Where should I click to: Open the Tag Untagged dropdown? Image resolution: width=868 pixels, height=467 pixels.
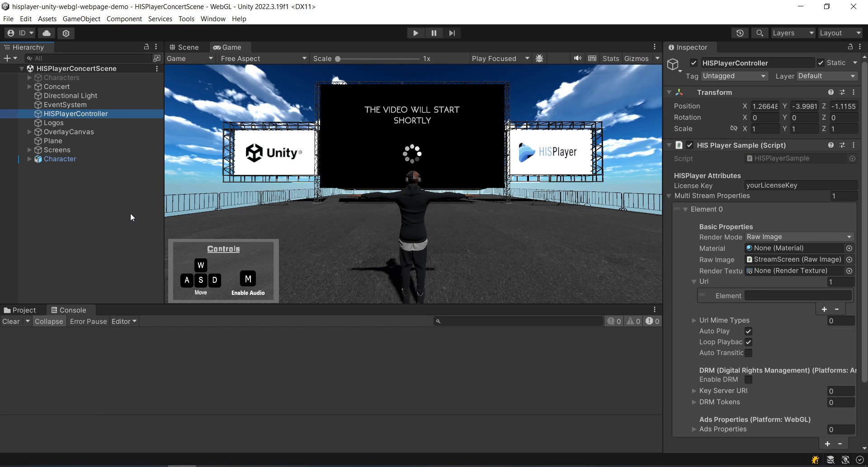[x=734, y=76]
